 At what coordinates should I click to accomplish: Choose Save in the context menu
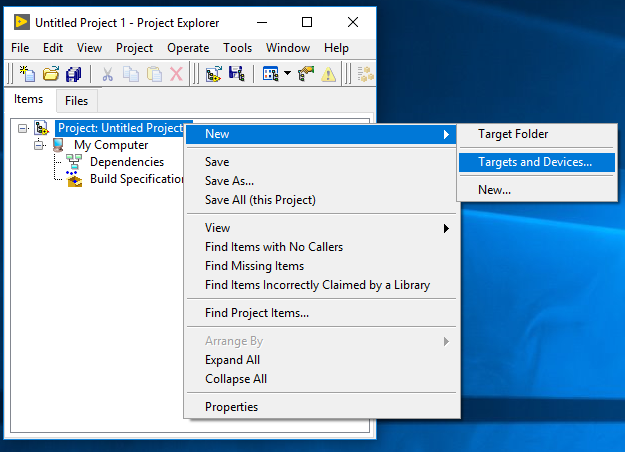321,162
